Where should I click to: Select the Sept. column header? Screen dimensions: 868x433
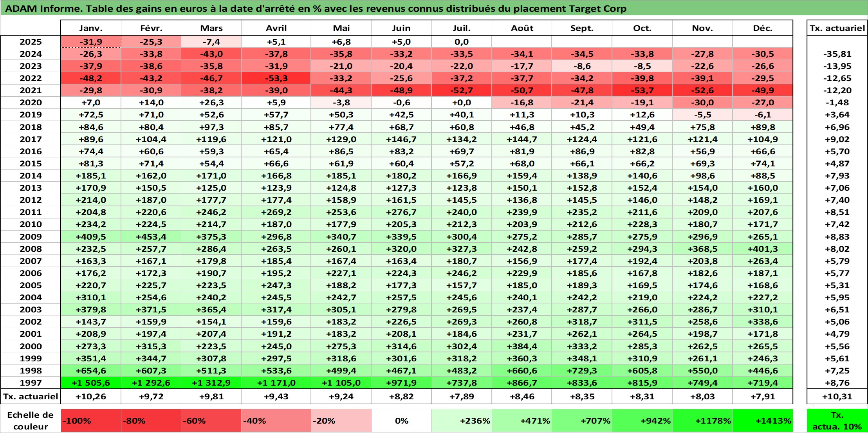[x=582, y=28]
